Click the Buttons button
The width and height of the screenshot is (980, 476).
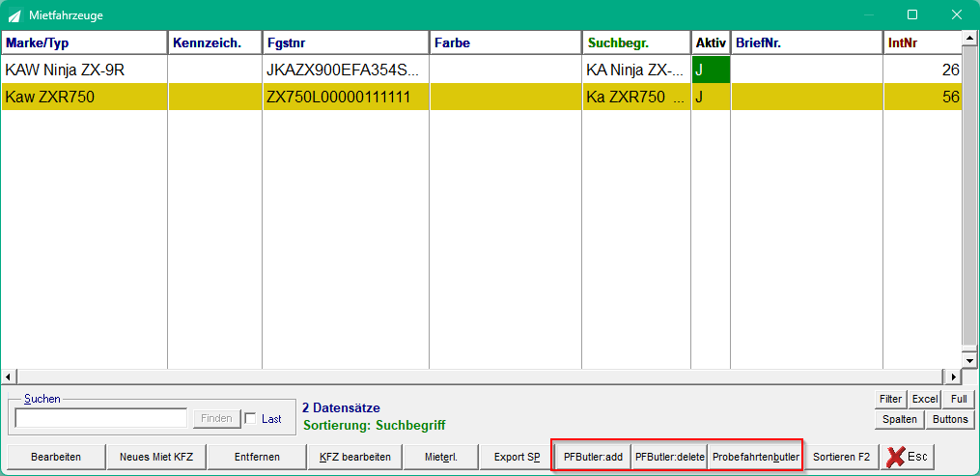click(x=950, y=419)
